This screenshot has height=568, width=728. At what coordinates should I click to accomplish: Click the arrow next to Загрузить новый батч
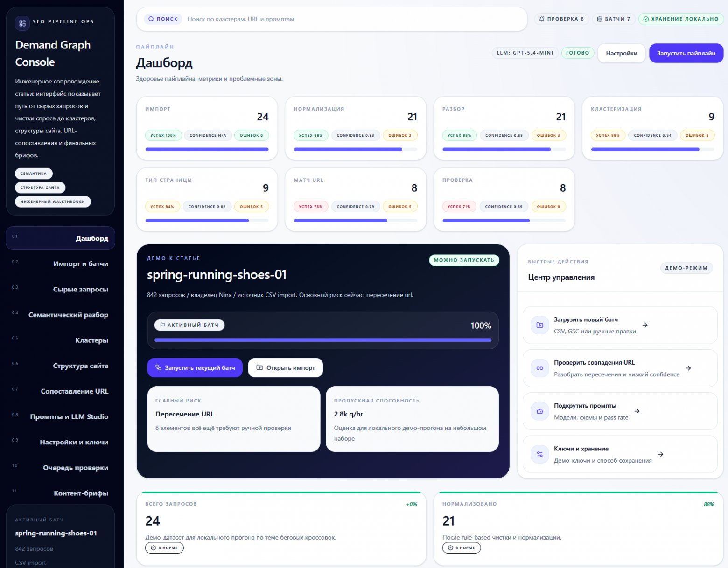click(x=645, y=325)
